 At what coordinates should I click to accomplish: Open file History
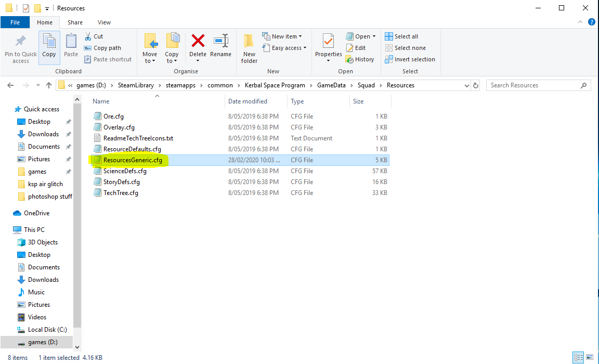click(x=360, y=59)
